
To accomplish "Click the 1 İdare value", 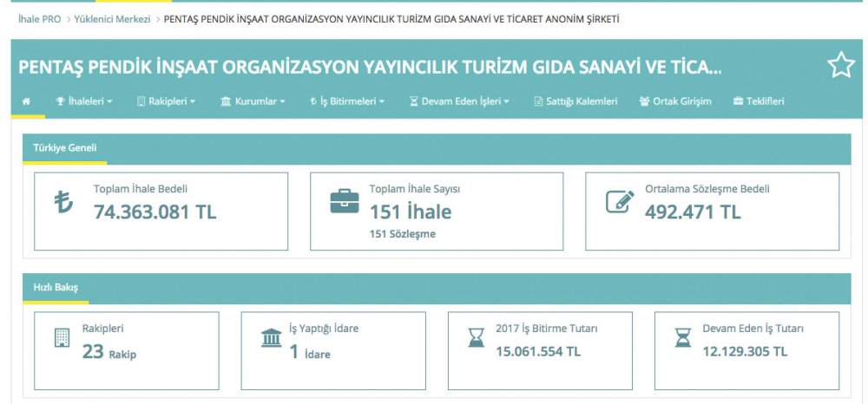I will (310, 351).
